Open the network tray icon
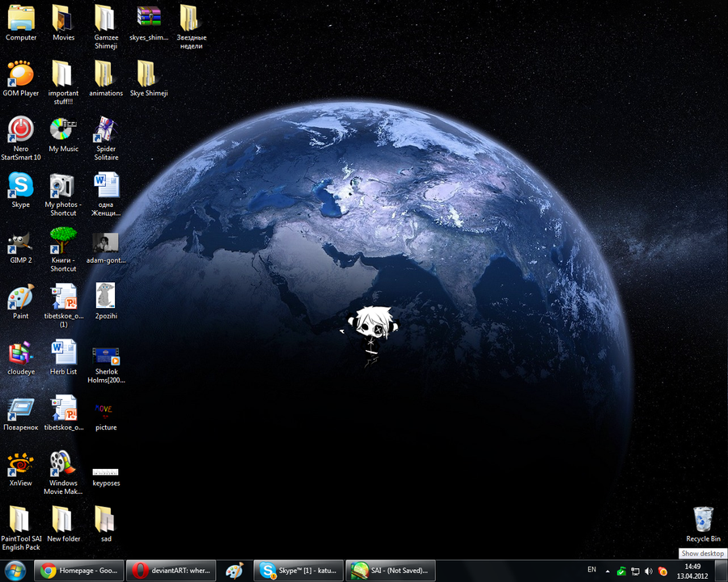This screenshot has width=728, height=582. pyautogui.click(x=635, y=571)
